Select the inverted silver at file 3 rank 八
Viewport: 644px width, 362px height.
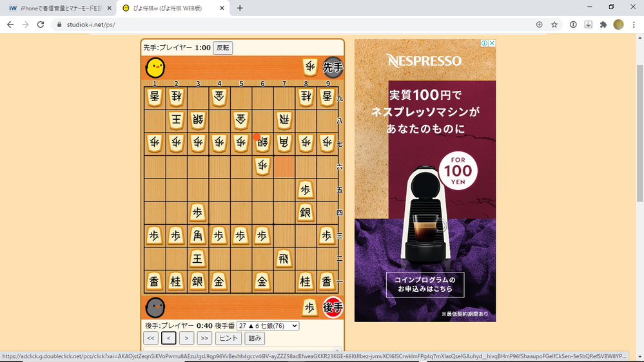[x=197, y=120]
